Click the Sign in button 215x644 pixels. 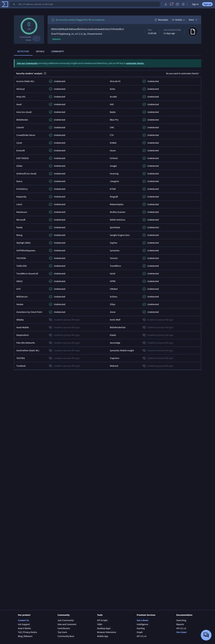(x=195, y=4)
